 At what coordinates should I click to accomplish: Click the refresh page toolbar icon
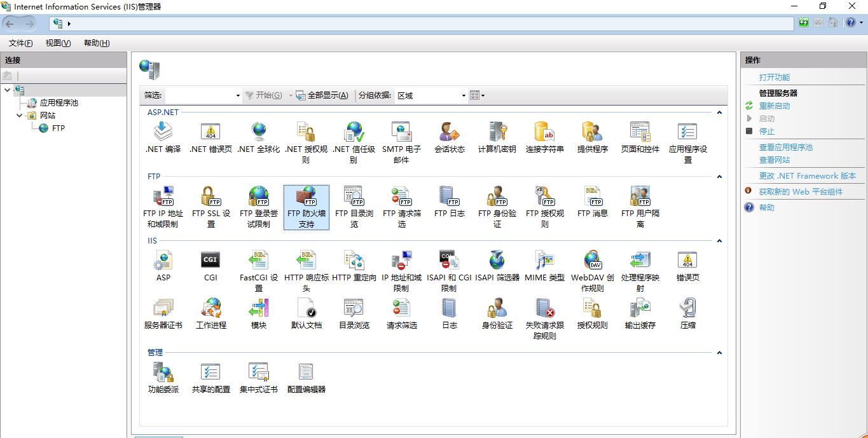point(804,23)
